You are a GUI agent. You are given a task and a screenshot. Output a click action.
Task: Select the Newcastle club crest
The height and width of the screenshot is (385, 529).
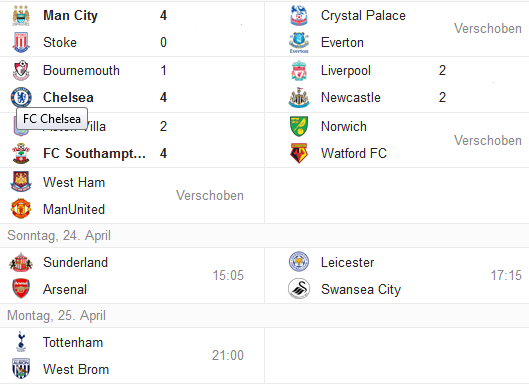[x=299, y=98]
